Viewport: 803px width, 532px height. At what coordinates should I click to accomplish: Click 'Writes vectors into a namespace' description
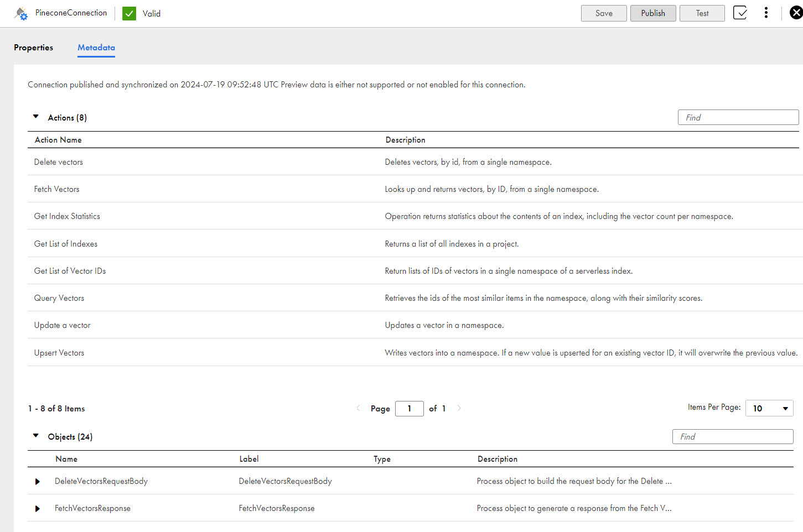[x=591, y=353]
